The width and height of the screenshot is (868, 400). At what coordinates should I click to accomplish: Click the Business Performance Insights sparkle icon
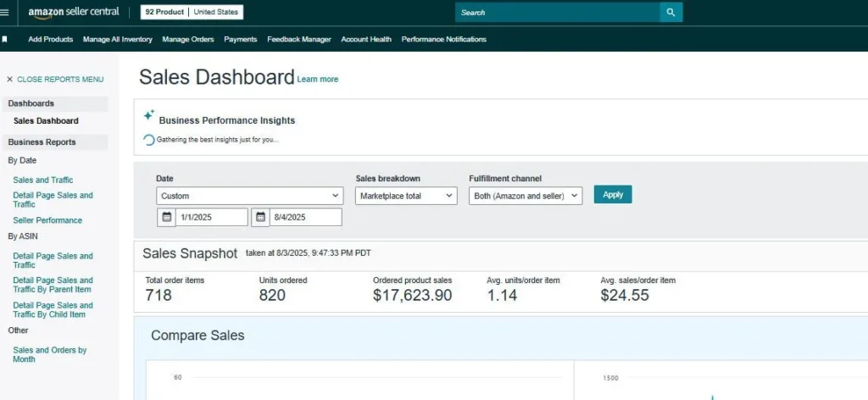(149, 114)
